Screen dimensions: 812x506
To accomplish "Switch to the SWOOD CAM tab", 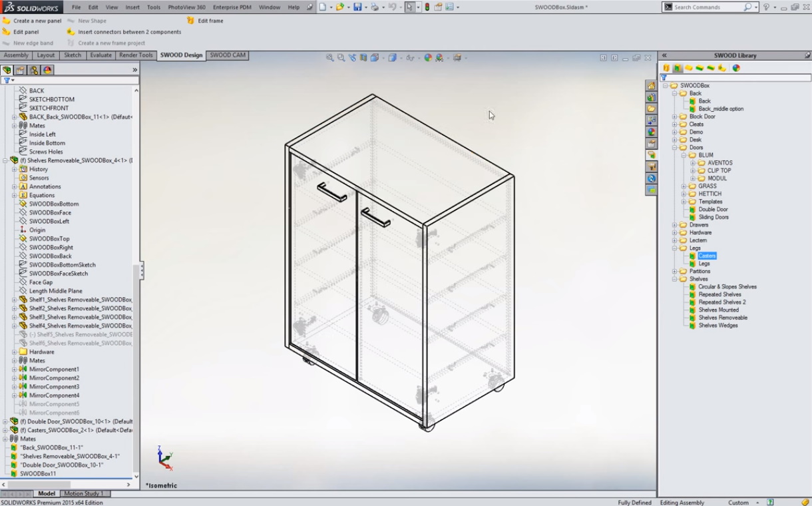I will pyautogui.click(x=228, y=55).
